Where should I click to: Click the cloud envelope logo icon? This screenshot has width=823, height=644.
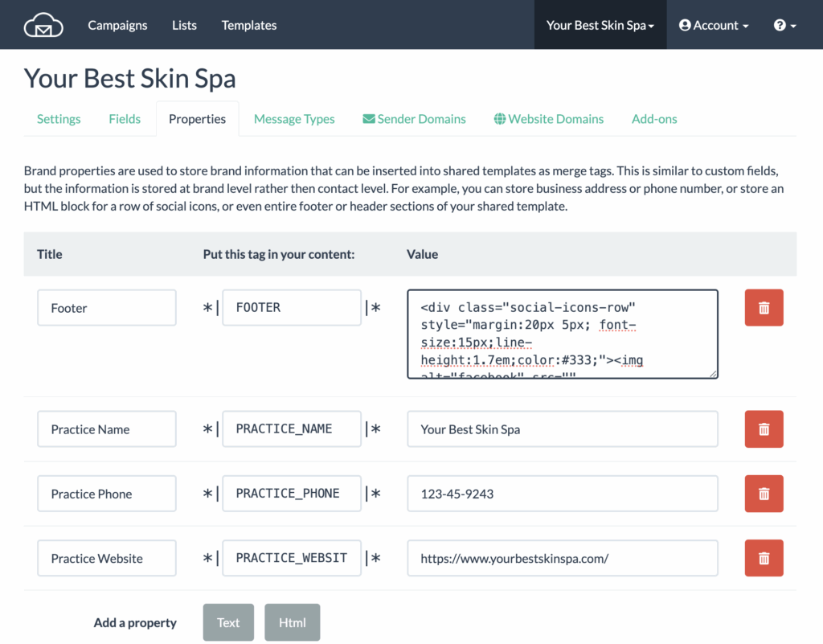pyautogui.click(x=43, y=26)
